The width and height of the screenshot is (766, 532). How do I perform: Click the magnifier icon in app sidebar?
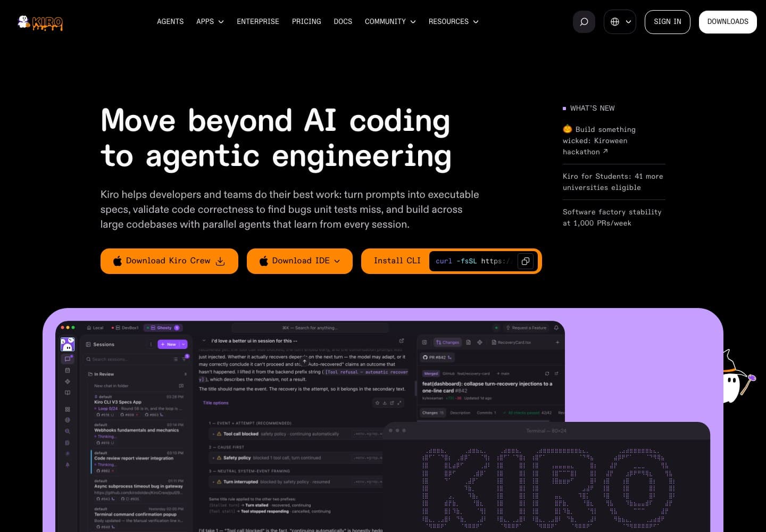click(68, 431)
